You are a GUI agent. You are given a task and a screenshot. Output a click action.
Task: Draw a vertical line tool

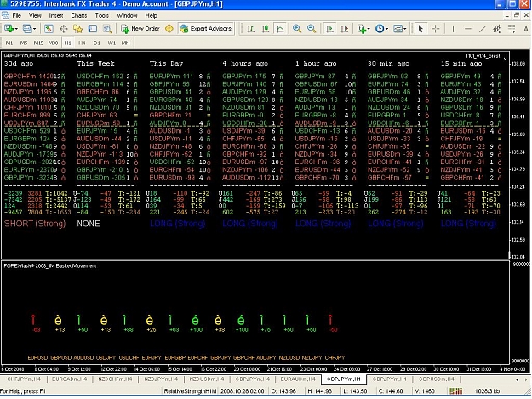(453, 29)
